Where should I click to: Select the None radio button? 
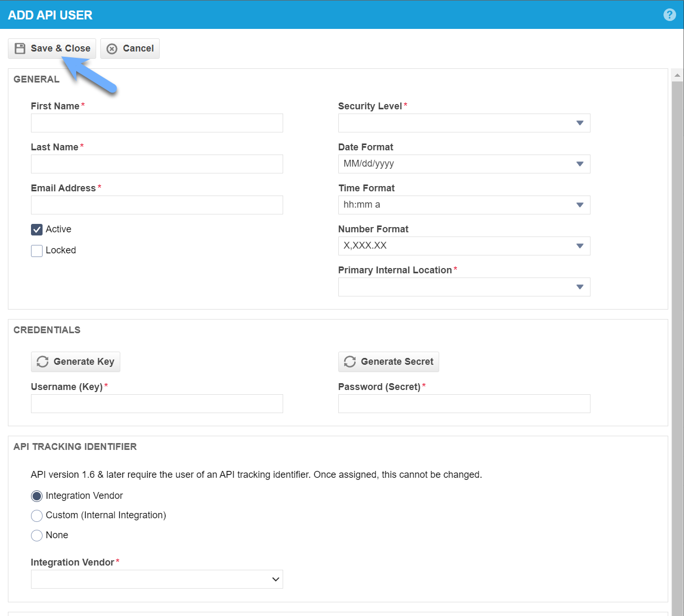[x=36, y=535]
